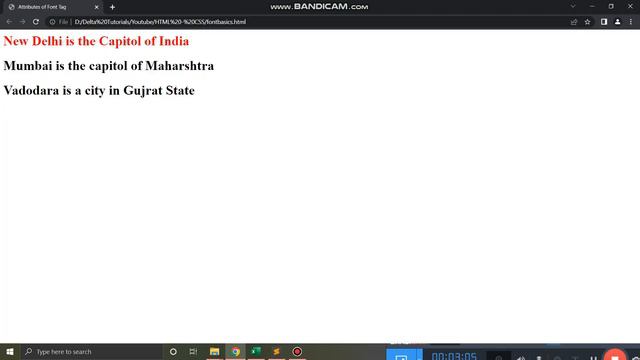This screenshot has height=360, width=640.
Task: Open File Explorer from the taskbar
Action: pos(214,351)
